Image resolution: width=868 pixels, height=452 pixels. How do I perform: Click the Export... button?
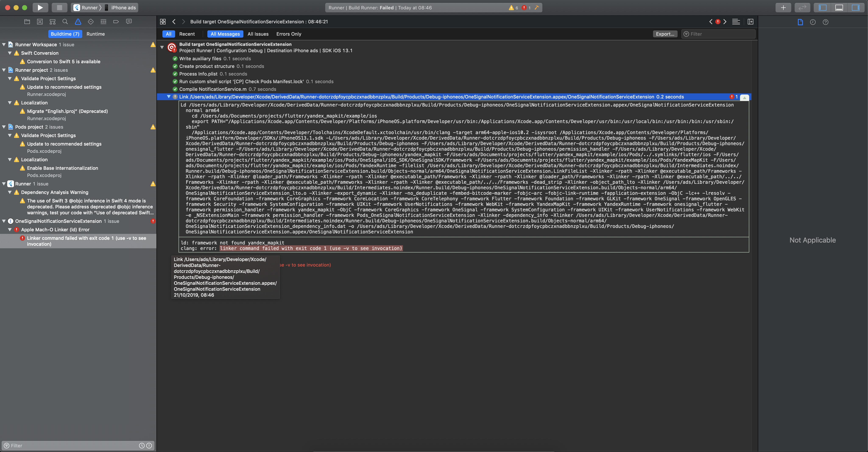[665, 34]
